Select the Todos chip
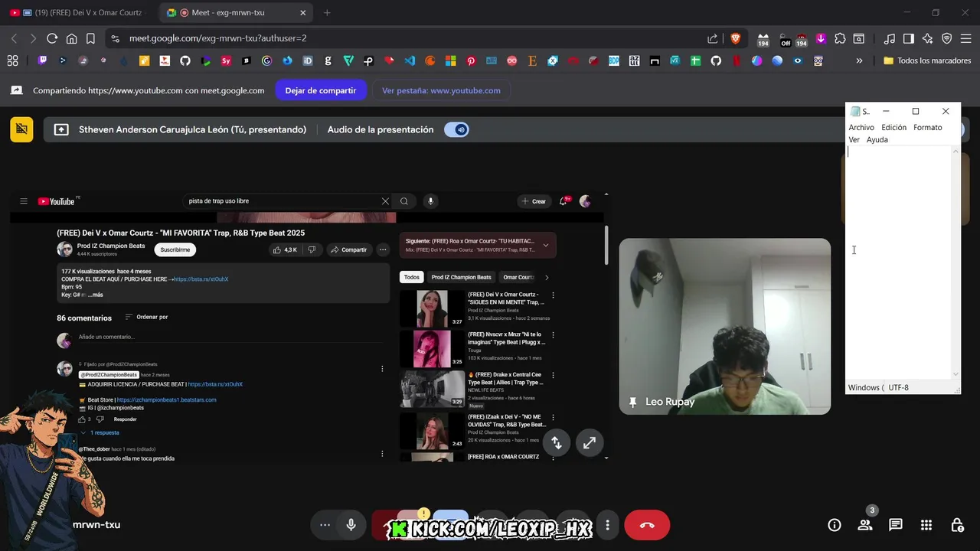This screenshot has width=980, height=551. (412, 277)
